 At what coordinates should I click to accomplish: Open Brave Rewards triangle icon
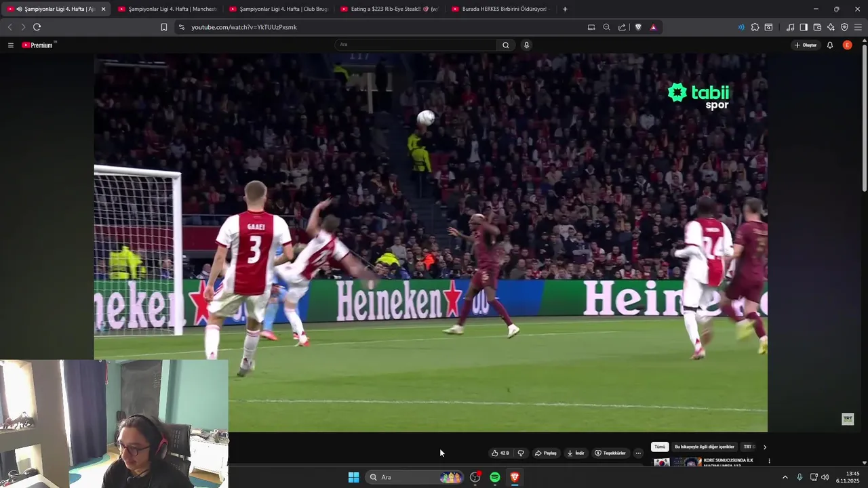653,27
